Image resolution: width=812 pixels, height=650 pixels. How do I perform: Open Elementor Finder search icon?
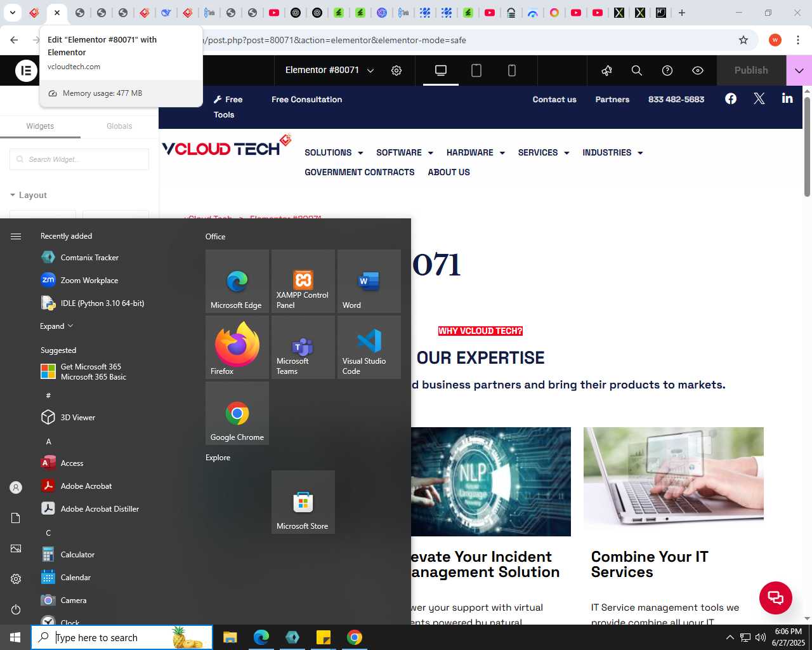click(x=637, y=70)
